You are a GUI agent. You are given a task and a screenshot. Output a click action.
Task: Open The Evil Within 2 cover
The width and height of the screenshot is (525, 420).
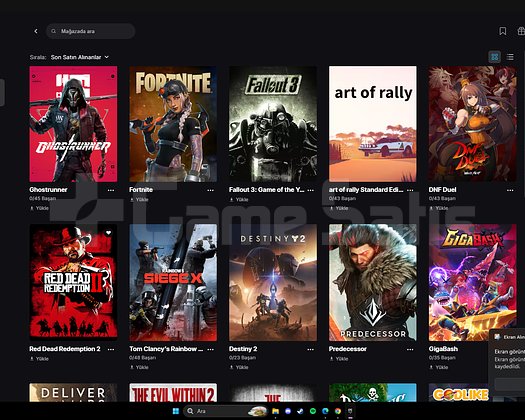(x=173, y=393)
